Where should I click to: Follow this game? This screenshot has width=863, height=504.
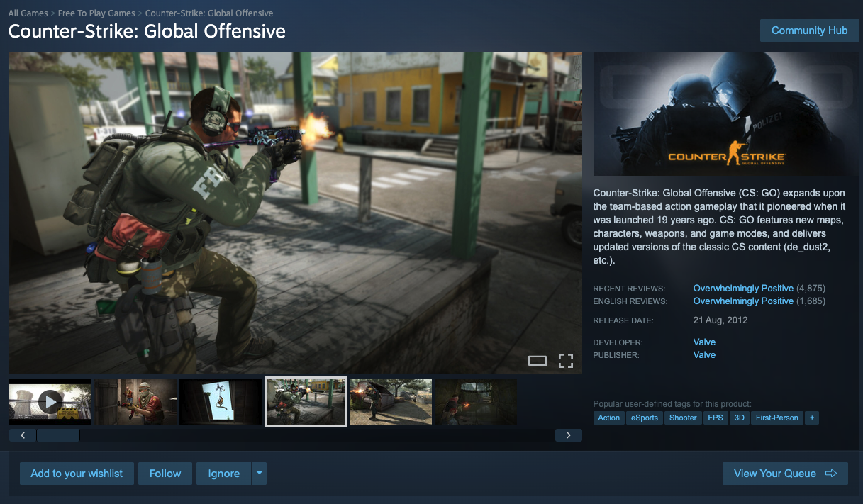coord(165,474)
